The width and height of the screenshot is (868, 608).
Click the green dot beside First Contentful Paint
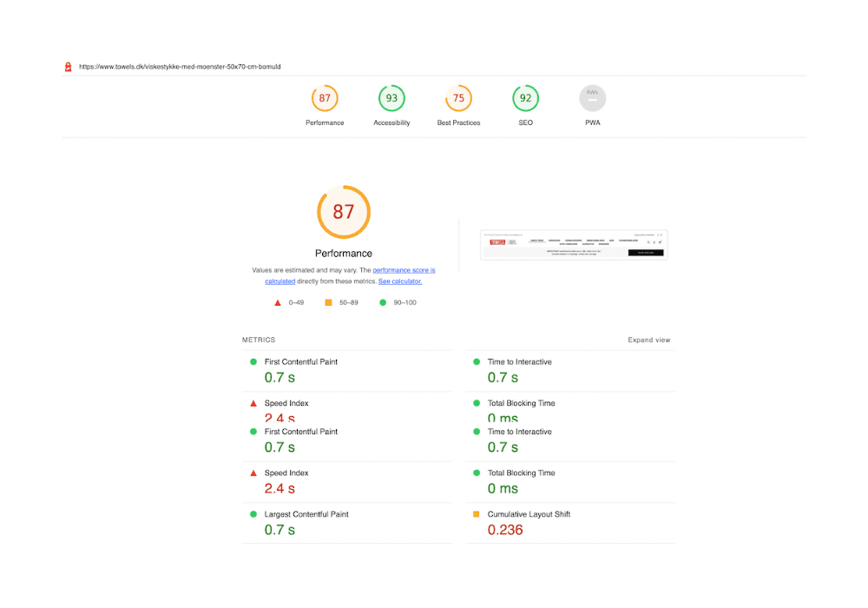255,361
